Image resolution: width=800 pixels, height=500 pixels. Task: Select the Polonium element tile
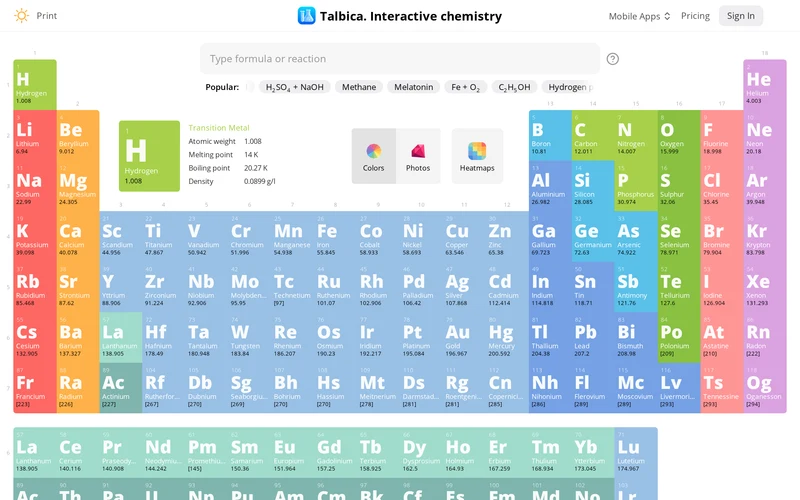point(679,337)
